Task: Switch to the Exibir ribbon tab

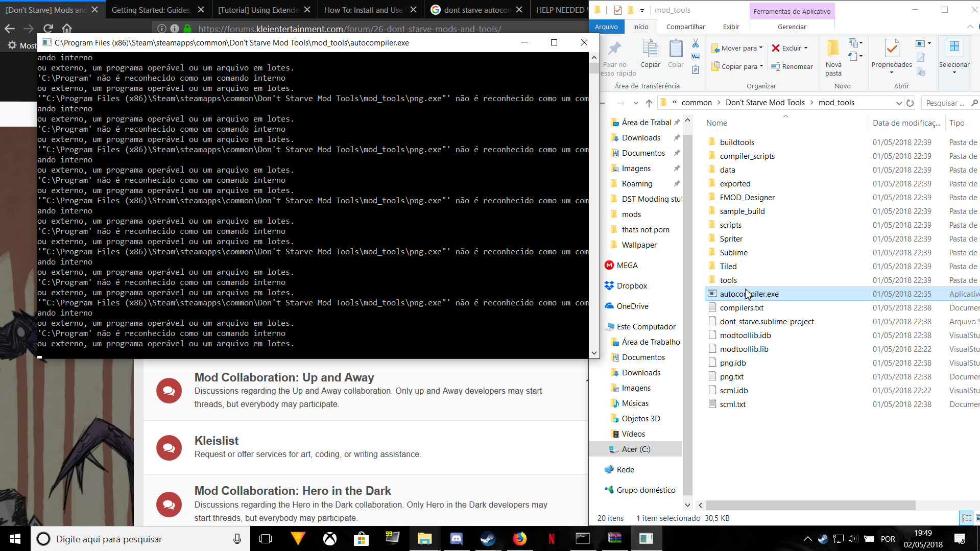Action: coord(731,27)
